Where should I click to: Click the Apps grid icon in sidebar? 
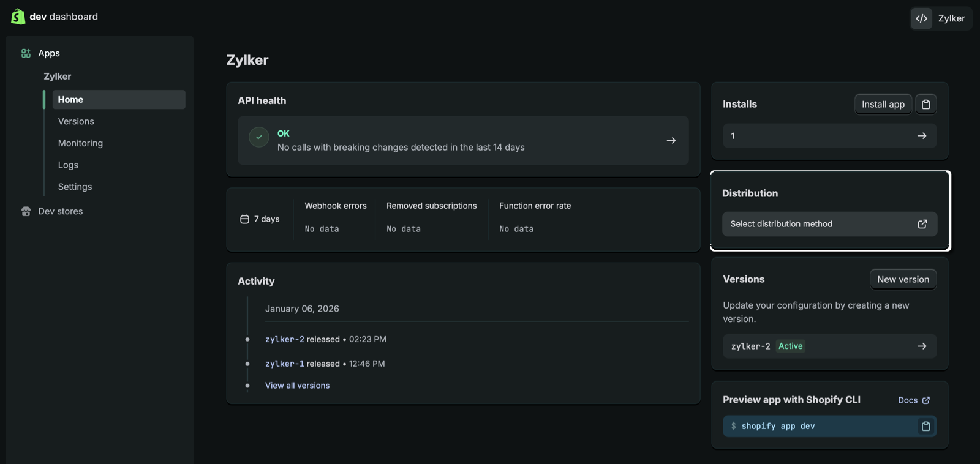[x=26, y=53]
